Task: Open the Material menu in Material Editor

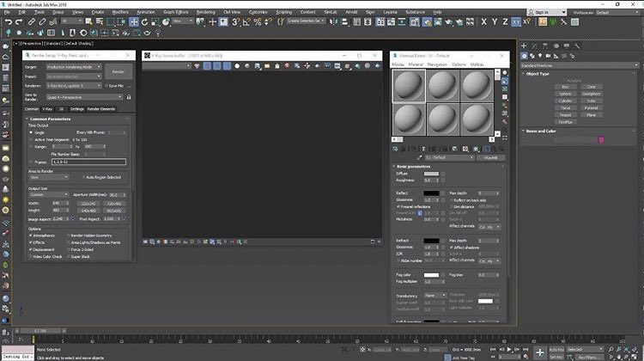Action: [416, 64]
